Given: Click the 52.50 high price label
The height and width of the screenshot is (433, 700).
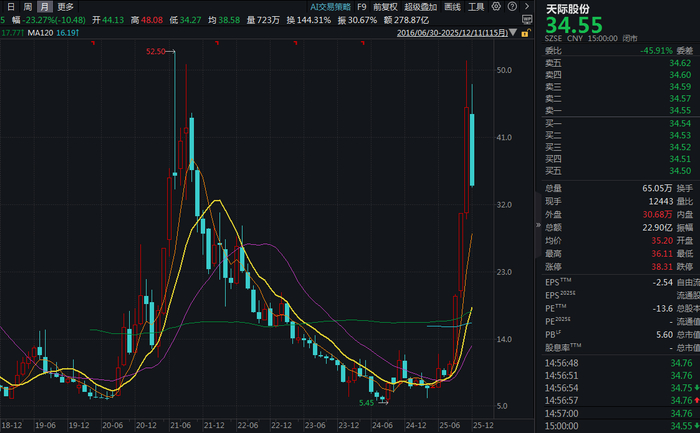Looking at the screenshot, I should pos(156,51).
